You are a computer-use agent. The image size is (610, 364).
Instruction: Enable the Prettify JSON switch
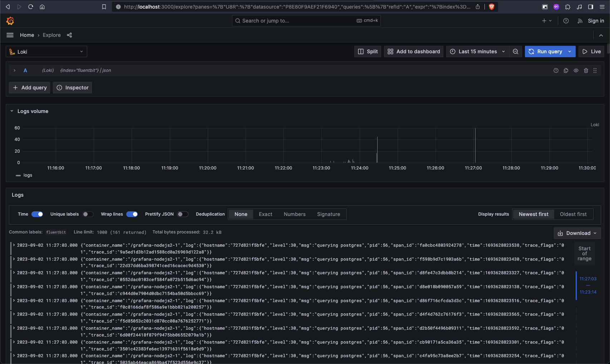coord(183,214)
